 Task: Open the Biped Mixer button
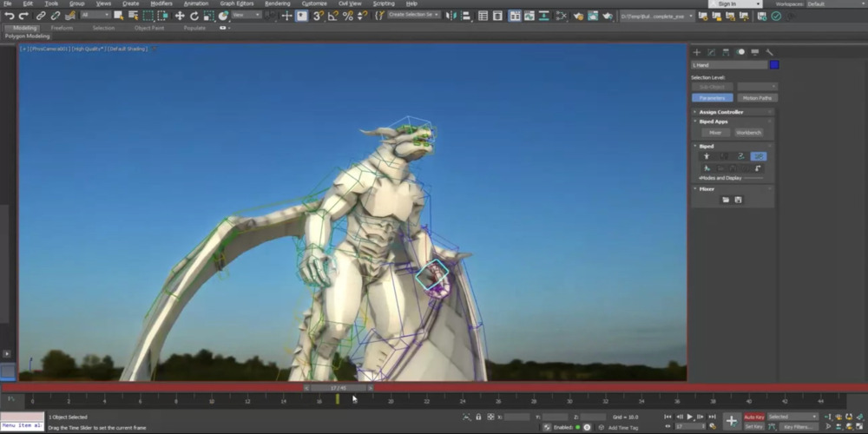click(715, 133)
